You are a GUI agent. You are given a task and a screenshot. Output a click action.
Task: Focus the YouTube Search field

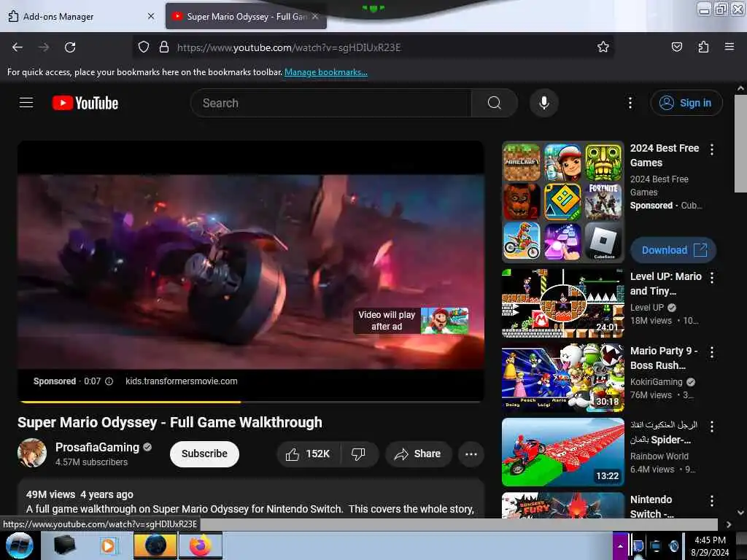pos(330,103)
